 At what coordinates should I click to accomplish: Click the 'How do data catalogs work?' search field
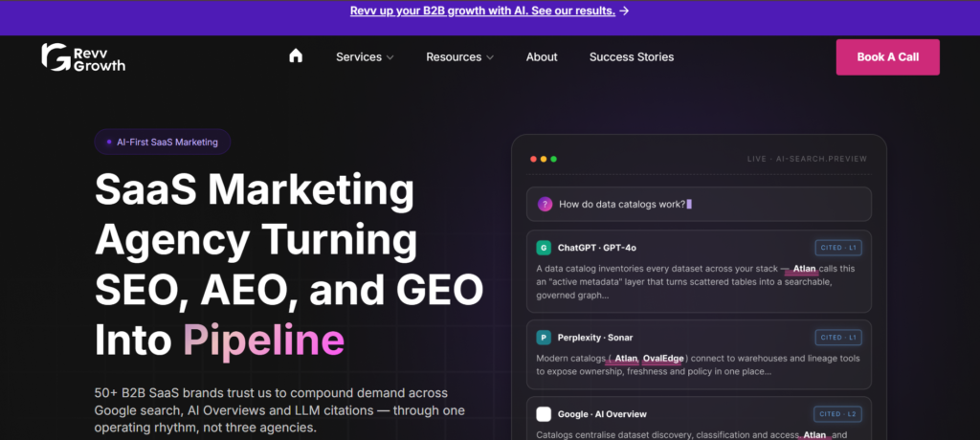699,204
